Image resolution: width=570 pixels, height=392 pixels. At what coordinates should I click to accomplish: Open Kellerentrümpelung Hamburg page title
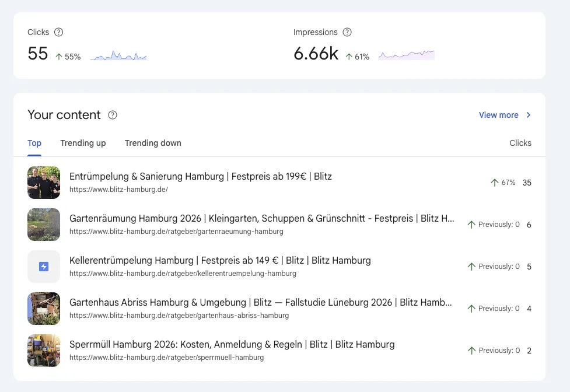pos(220,261)
